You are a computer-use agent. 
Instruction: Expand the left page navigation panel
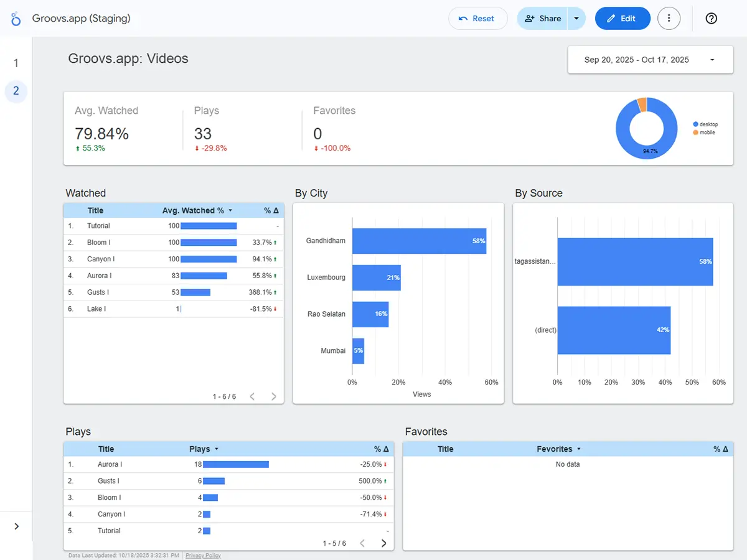click(16, 526)
